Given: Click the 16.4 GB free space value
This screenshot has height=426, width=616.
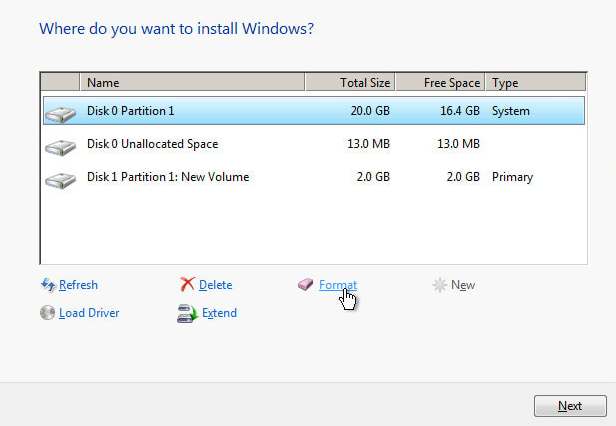Looking at the screenshot, I should [460, 111].
